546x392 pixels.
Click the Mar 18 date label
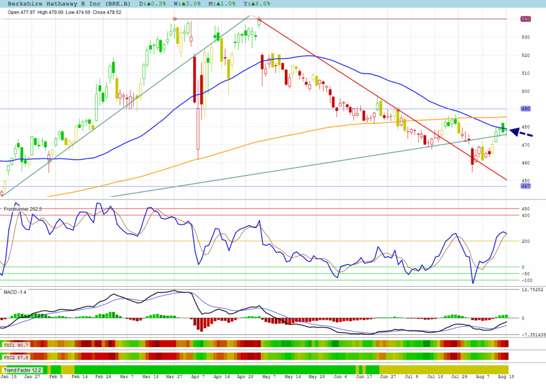point(150,377)
